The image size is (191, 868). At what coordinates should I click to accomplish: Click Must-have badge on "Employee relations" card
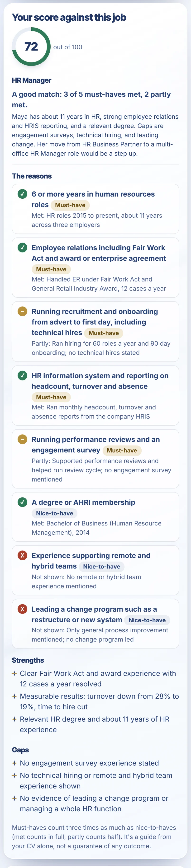(51, 269)
